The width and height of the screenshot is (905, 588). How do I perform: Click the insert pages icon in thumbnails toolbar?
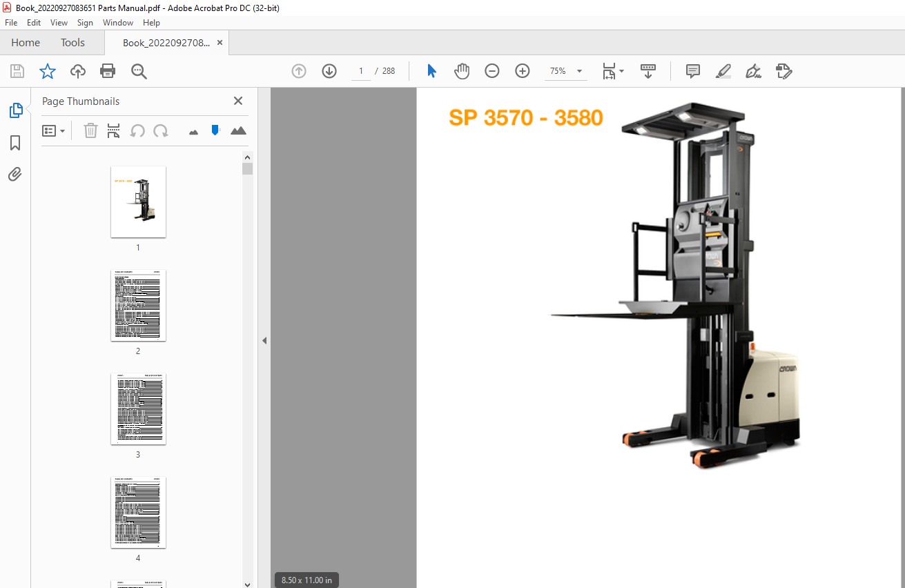114,130
